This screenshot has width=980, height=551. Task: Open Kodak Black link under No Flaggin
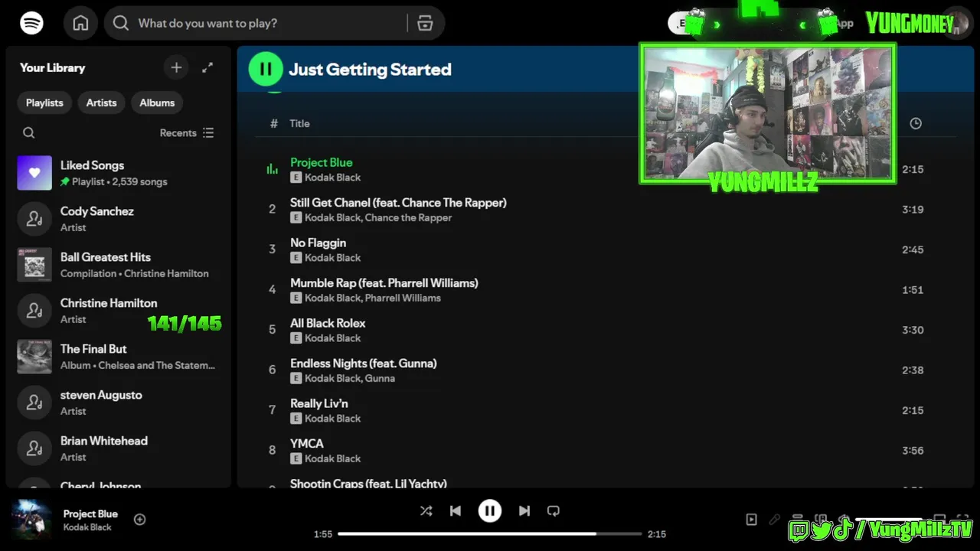(x=332, y=258)
